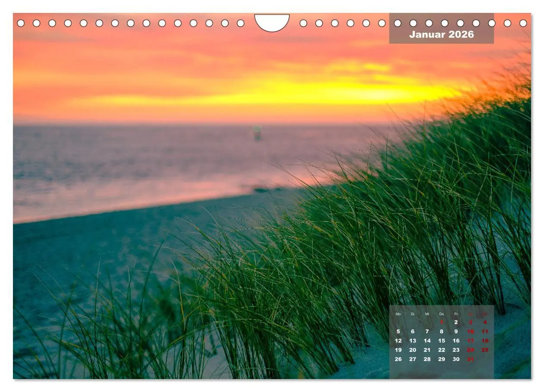Select the red date 17

coord(471,341)
